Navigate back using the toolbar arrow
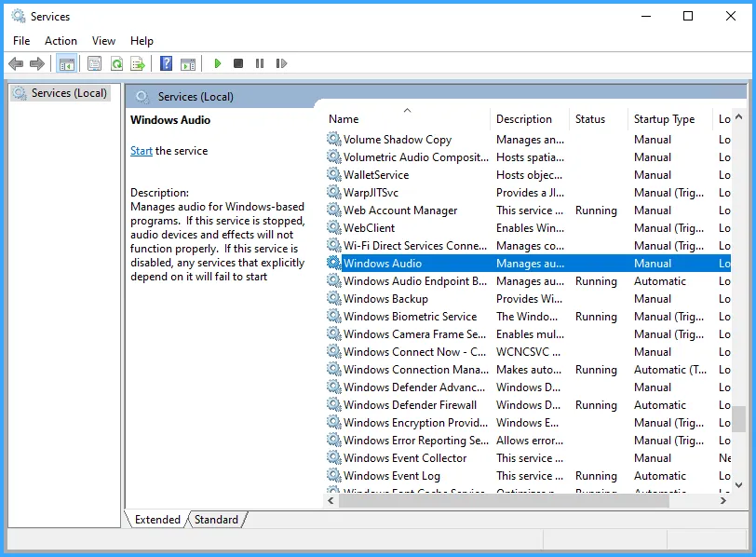 (16, 63)
